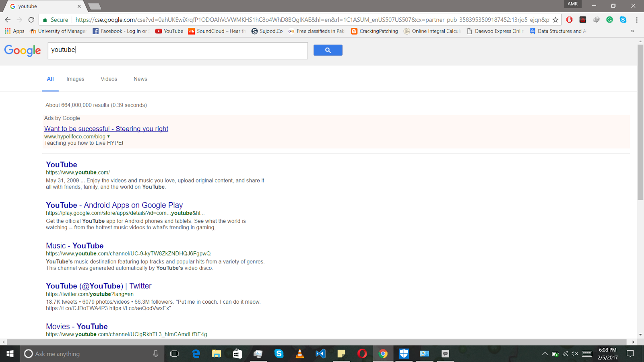
Task: Open the Opera extension icon in toolbar
Action: point(569,20)
